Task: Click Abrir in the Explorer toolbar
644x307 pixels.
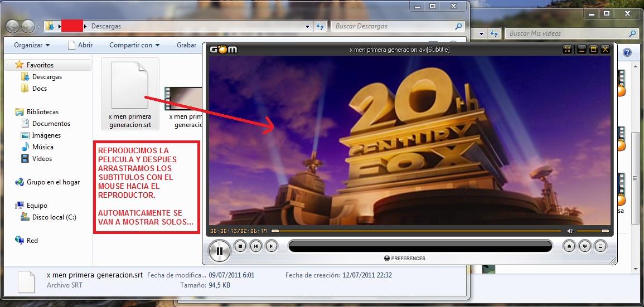Action: tap(80, 45)
